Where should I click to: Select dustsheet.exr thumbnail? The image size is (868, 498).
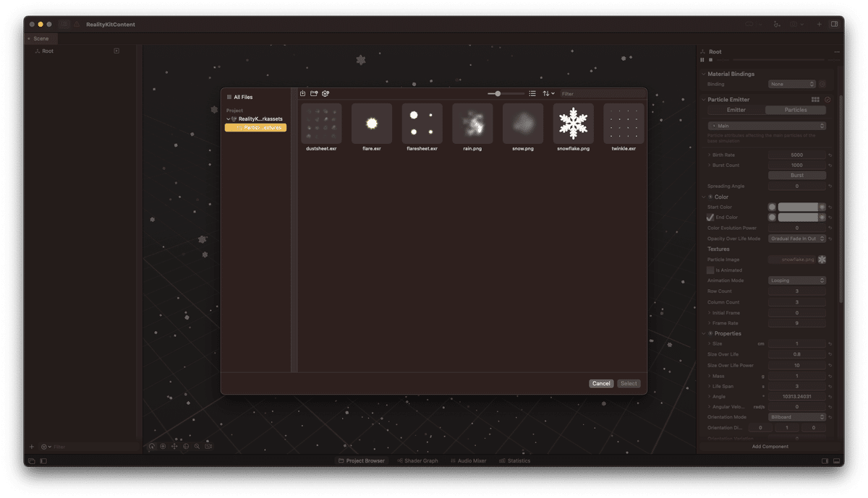[x=321, y=124]
